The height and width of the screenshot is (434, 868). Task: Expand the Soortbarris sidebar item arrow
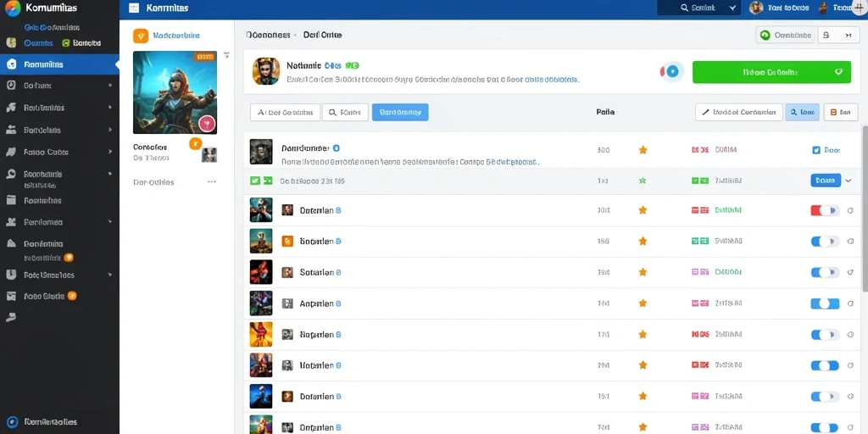(109, 174)
